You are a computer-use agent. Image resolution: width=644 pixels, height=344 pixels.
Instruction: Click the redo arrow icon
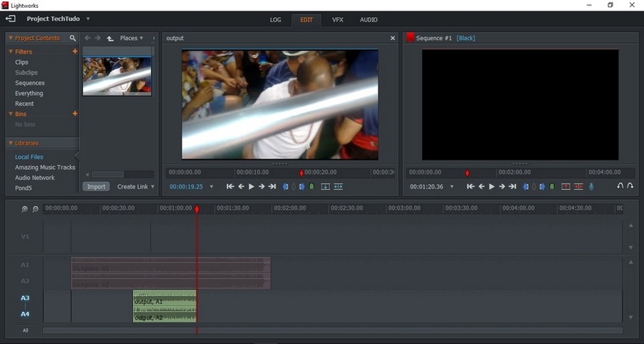point(630,186)
